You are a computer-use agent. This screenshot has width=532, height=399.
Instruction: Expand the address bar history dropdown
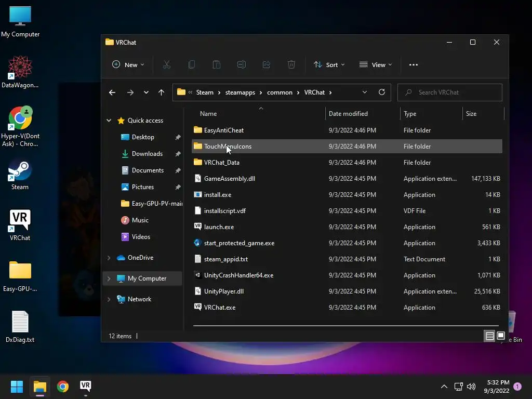[364, 92]
